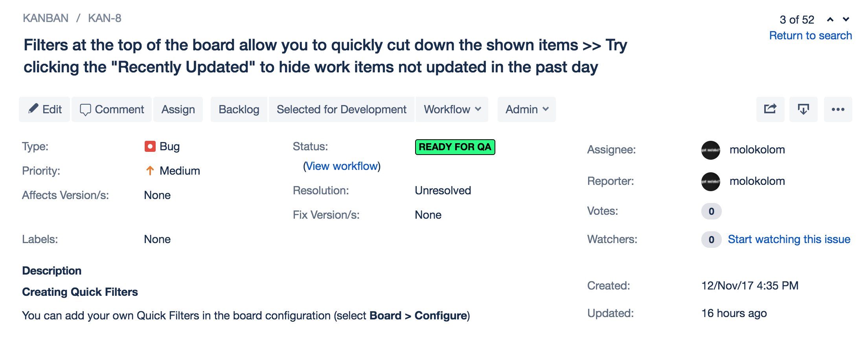Click the Export issue icon
Screen dimensions: 868x343
click(803, 109)
